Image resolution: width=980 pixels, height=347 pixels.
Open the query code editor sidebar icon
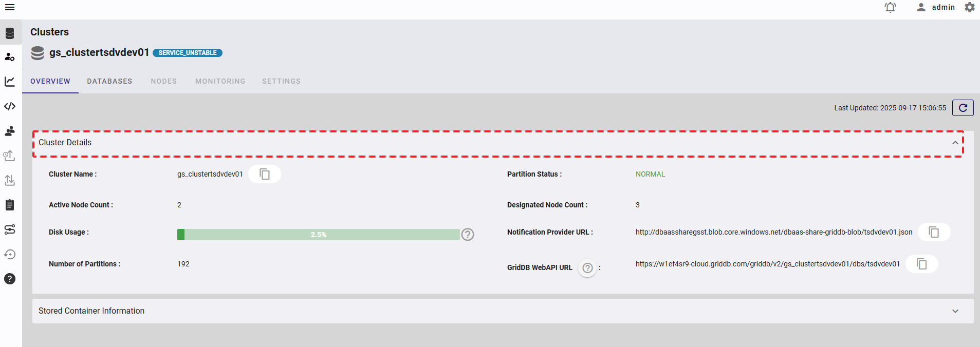10,106
